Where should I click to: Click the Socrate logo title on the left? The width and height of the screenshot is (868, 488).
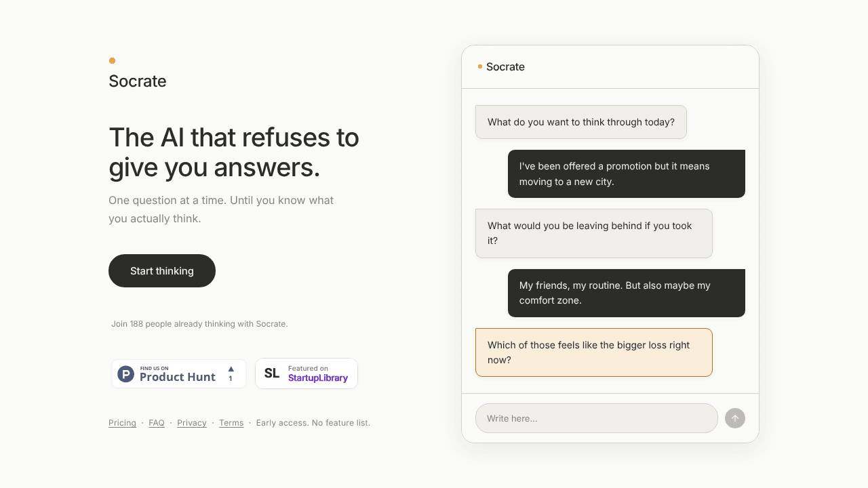point(138,81)
